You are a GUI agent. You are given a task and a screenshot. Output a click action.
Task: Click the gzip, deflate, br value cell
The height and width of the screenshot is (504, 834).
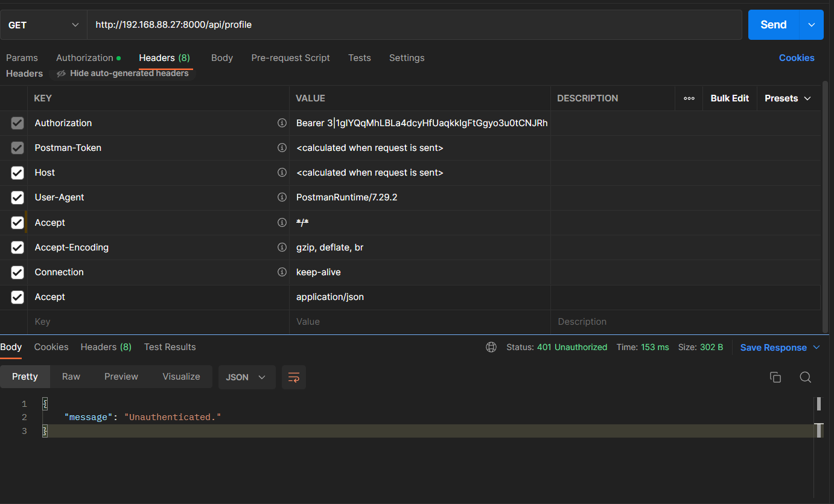(x=420, y=247)
